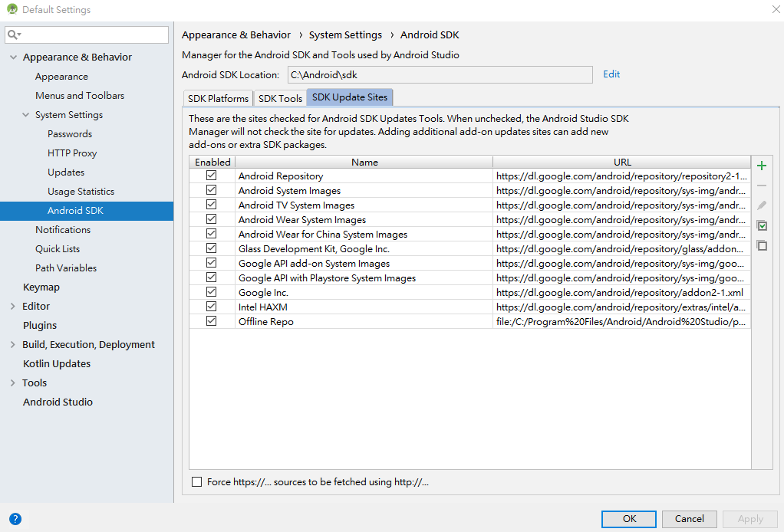Click the Enabled column header
Image resolution: width=784 pixels, height=532 pixels.
tap(212, 162)
